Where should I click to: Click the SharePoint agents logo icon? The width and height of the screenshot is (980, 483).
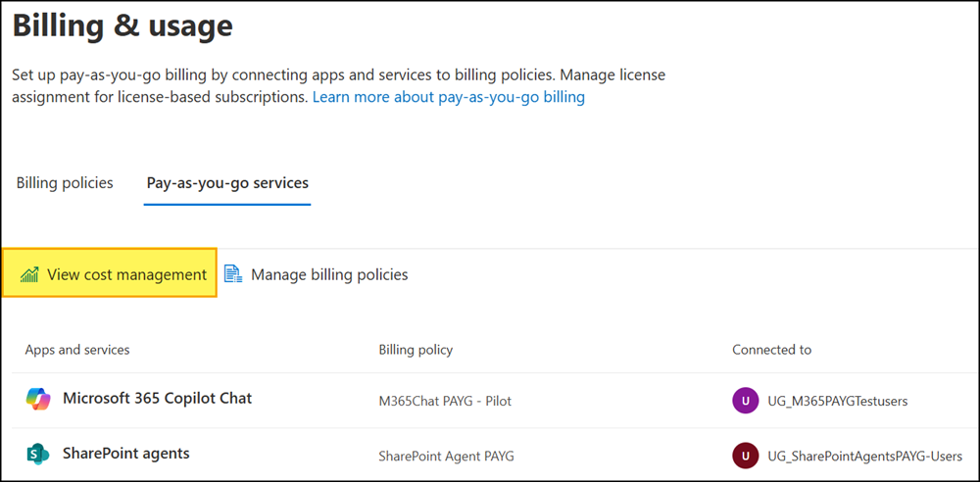coord(38,454)
